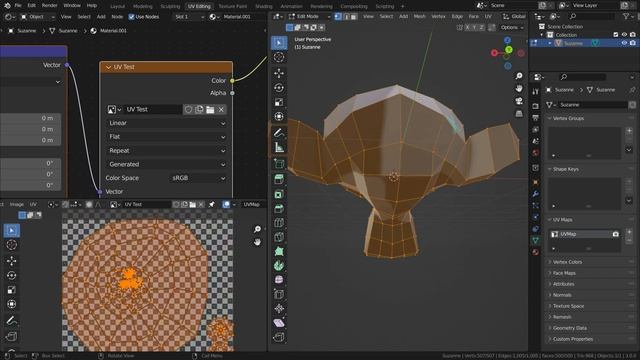Toggle Collection exclude-from-view-layer checkbox
The width and height of the screenshot is (640, 360).
click(x=616, y=35)
